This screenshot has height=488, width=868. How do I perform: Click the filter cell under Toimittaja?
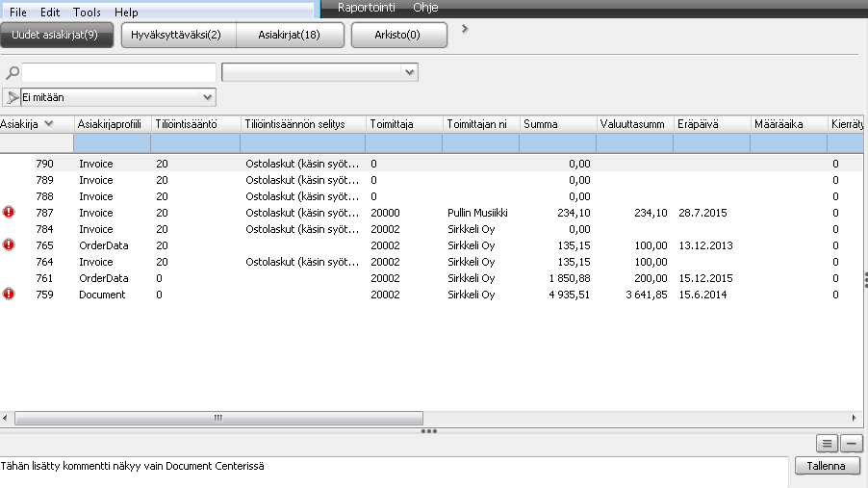pyautogui.click(x=404, y=142)
